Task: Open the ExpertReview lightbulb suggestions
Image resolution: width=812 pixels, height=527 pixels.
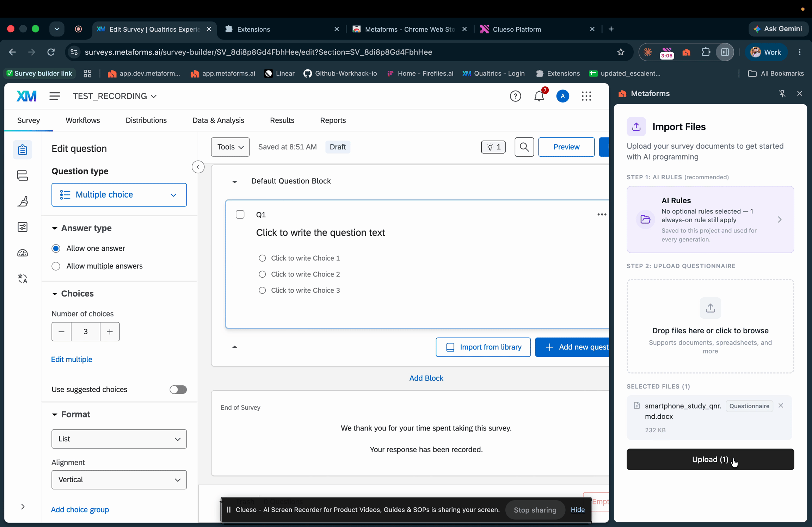Action: (493, 147)
